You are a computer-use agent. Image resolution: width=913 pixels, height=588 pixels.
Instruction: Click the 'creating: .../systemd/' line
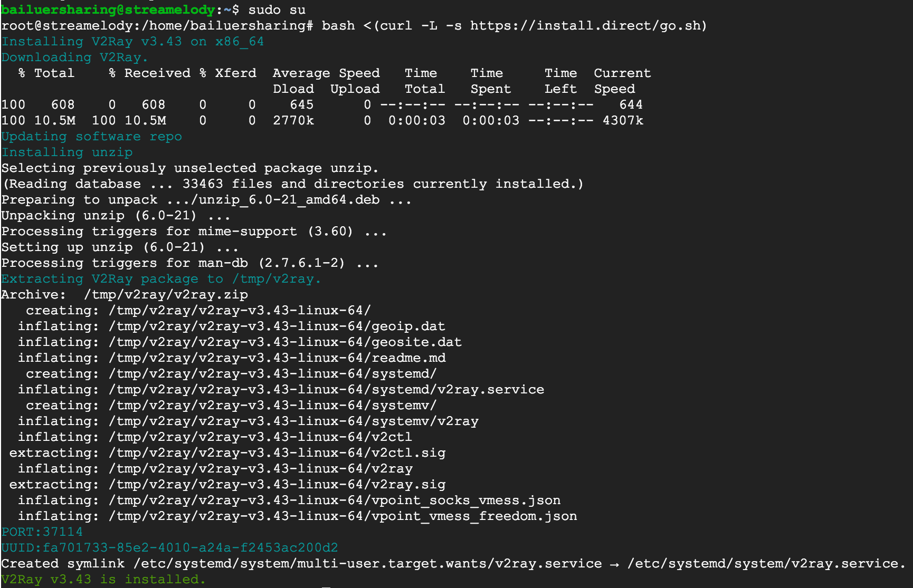click(232, 374)
